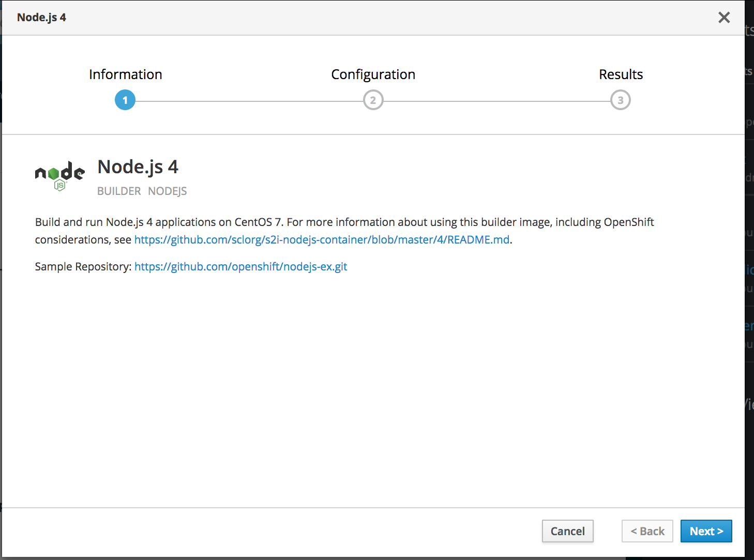Click the BUILDER tag text

point(119,191)
